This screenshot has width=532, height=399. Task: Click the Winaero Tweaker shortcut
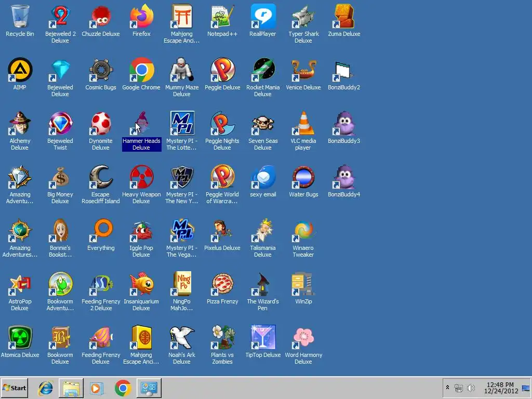(x=303, y=230)
